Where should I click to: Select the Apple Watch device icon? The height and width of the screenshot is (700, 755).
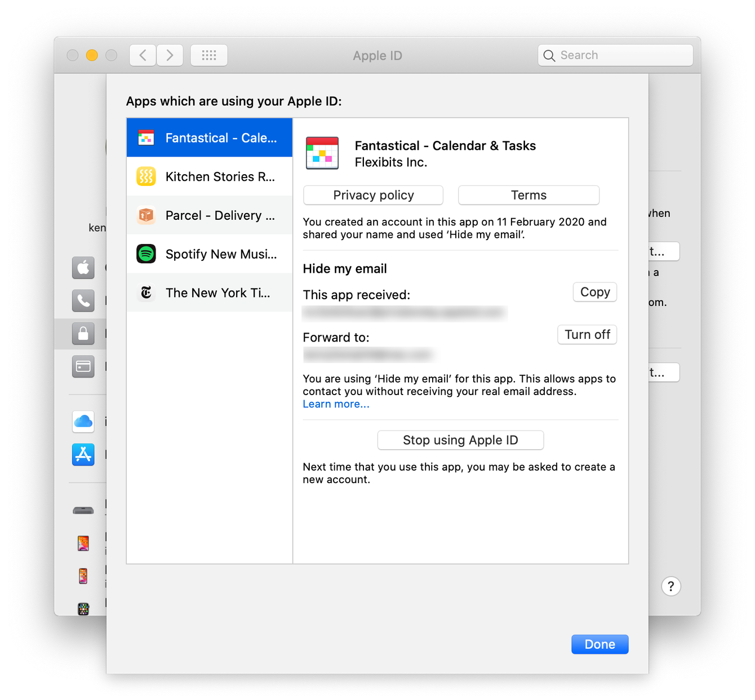click(x=83, y=609)
